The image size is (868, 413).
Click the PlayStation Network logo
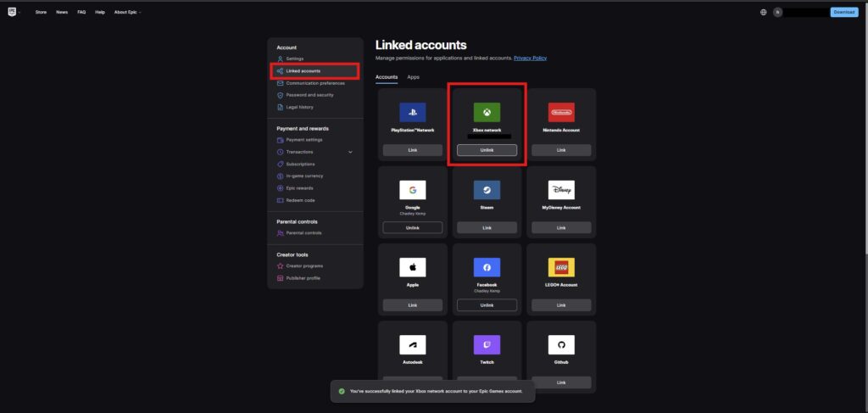[413, 113]
